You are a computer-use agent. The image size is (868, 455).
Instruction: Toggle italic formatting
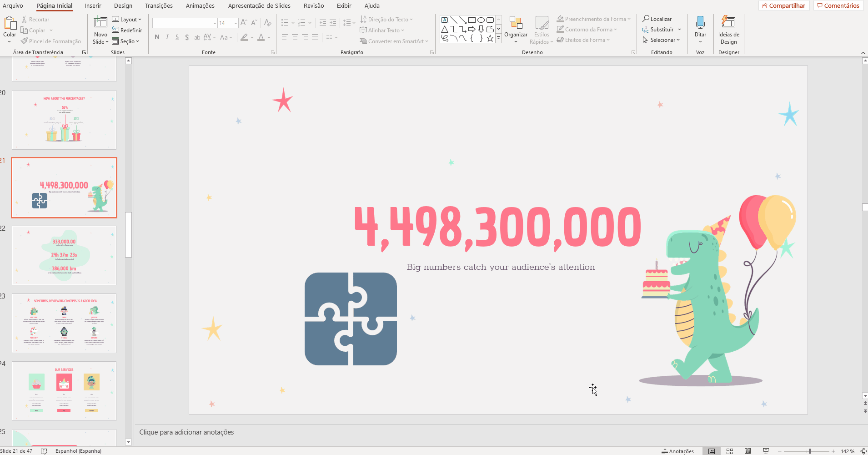167,37
